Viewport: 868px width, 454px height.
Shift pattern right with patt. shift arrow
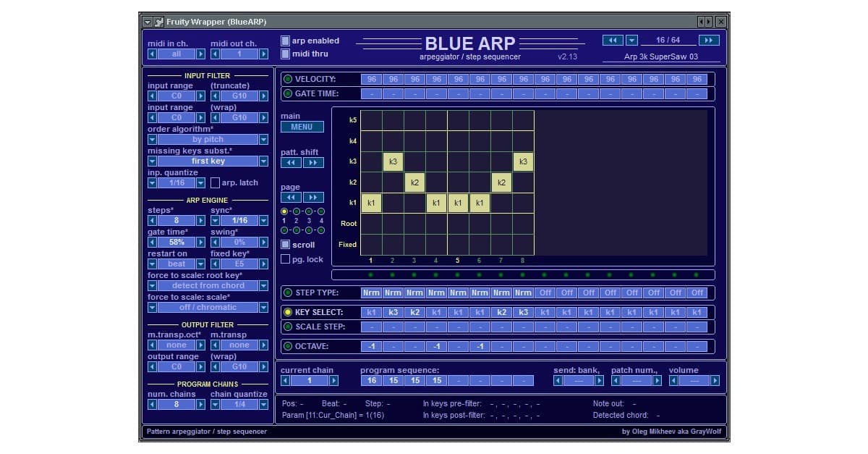pyautogui.click(x=313, y=163)
